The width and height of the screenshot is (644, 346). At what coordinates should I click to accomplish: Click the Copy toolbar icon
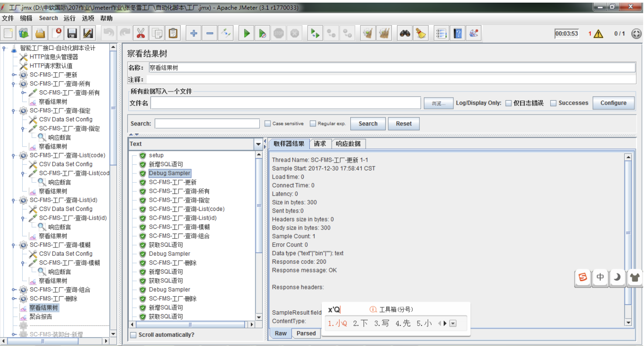click(157, 33)
